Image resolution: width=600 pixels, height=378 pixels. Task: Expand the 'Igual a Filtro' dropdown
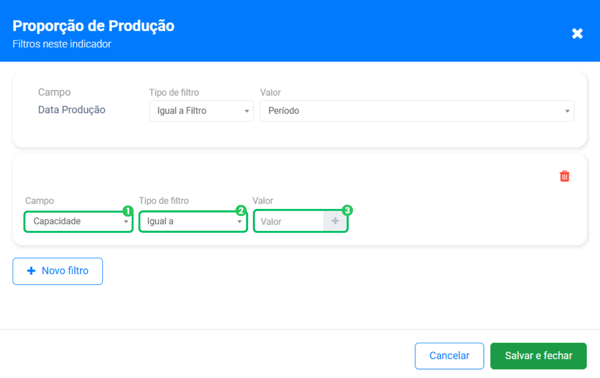(x=201, y=111)
